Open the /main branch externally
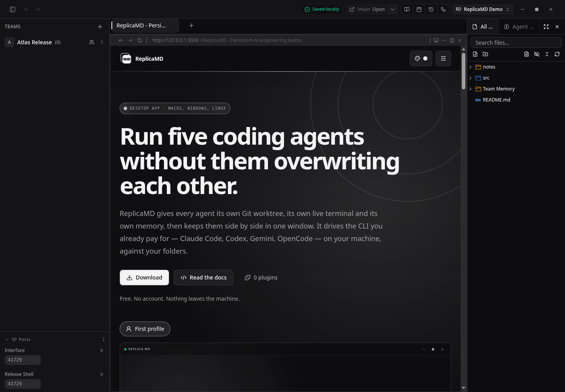The height and width of the screenshot is (392, 565). pyautogui.click(x=367, y=9)
